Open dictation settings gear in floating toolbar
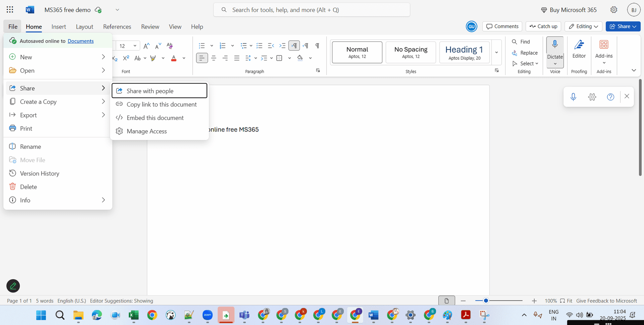The image size is (644, 325). pos(592,97)
